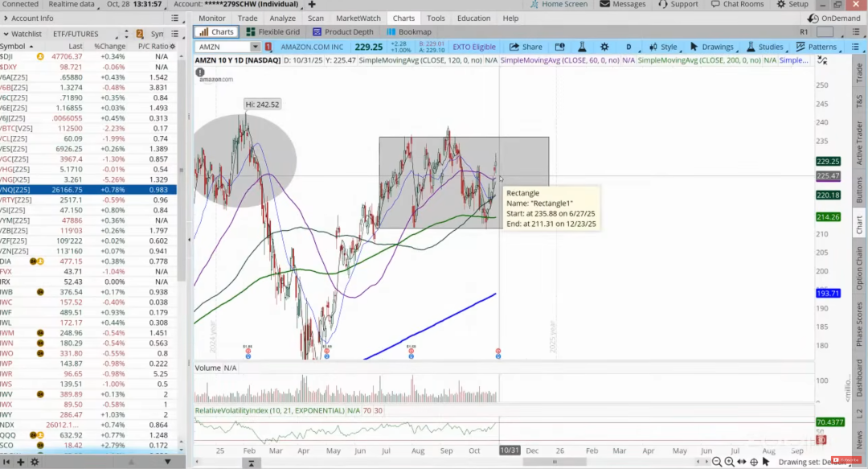Viewport: 868px width, 469px height.
Task: Select the pointer cursor tool icon
Action: [766, 462]
